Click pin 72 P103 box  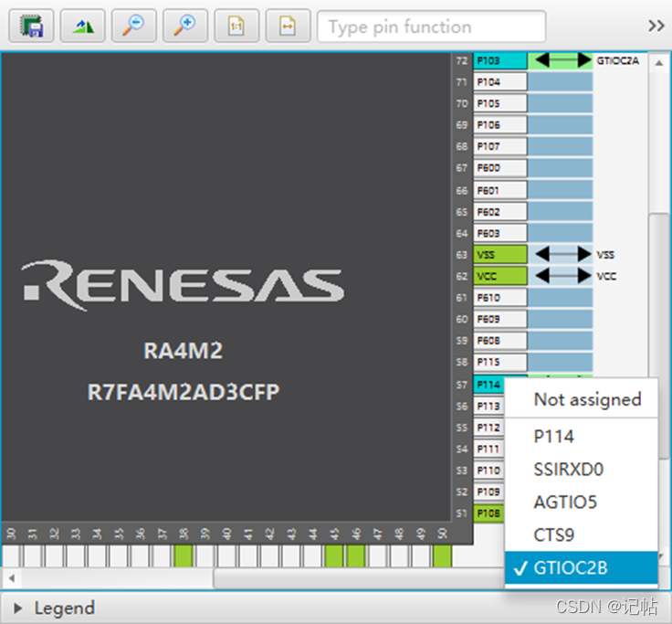pyautogui.click(x=499, y=60)
